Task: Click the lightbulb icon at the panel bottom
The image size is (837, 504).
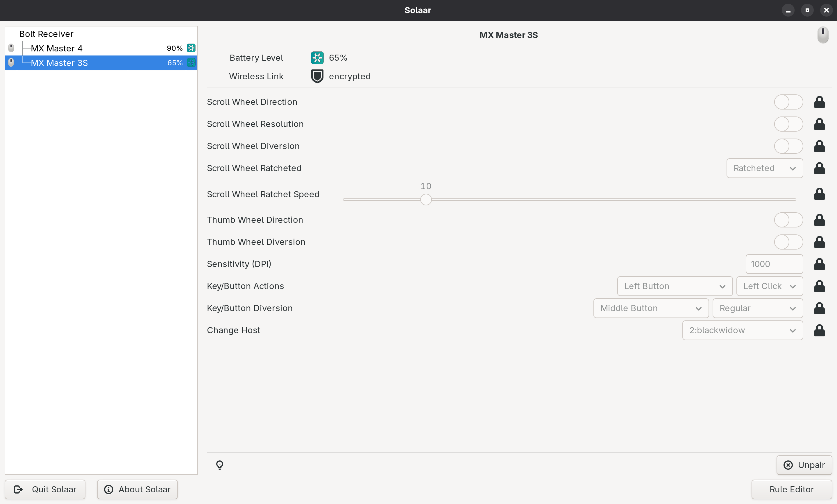Action: pyautogui.click(x=220, y=464)
